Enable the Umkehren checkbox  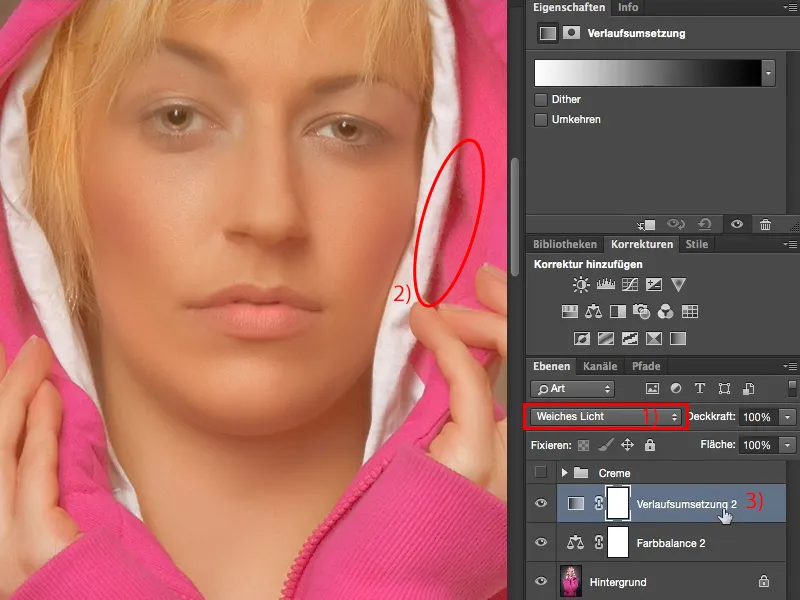[542, 118]
